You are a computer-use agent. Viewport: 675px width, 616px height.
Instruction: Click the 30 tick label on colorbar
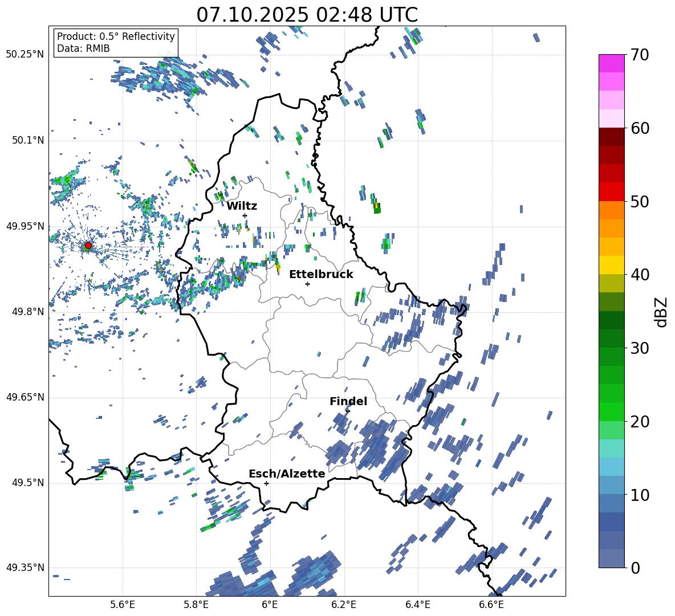click(639, 348)
